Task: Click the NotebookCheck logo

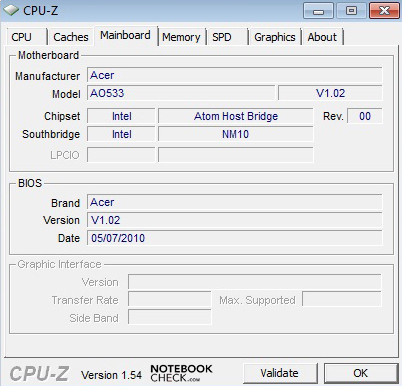Action: click(181, 373)
